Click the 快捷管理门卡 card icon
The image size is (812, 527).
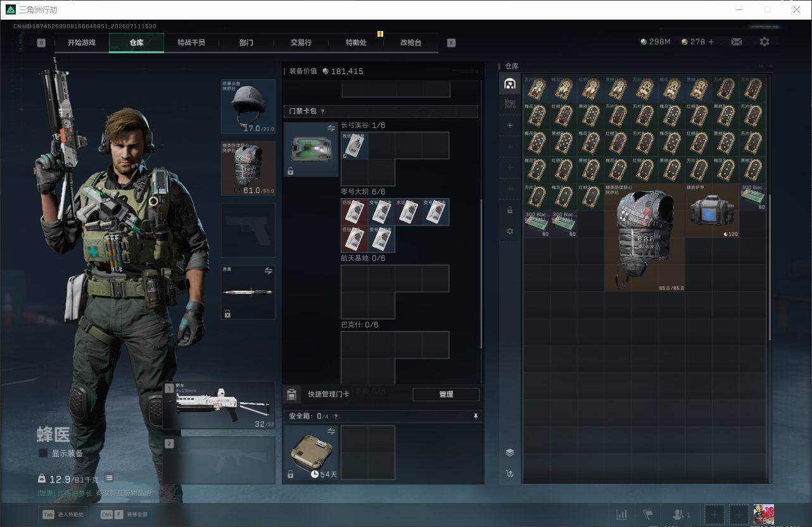coord(291,395)
